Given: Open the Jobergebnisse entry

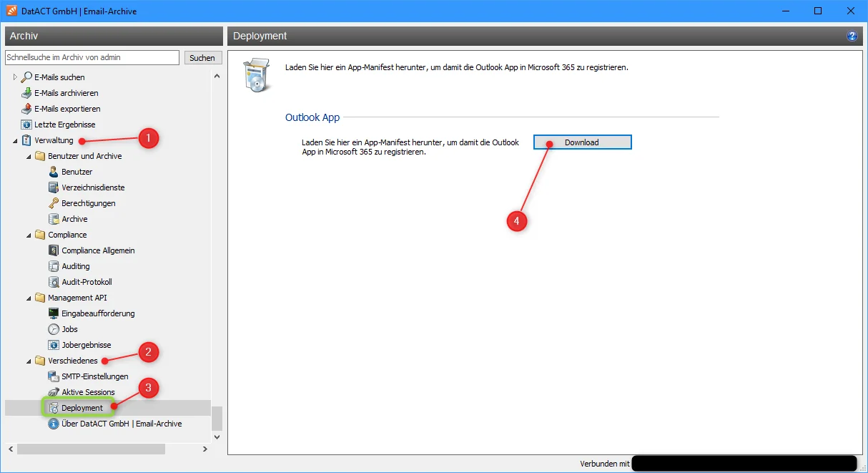Looking at the screenshot, I should tap(87, 345).
